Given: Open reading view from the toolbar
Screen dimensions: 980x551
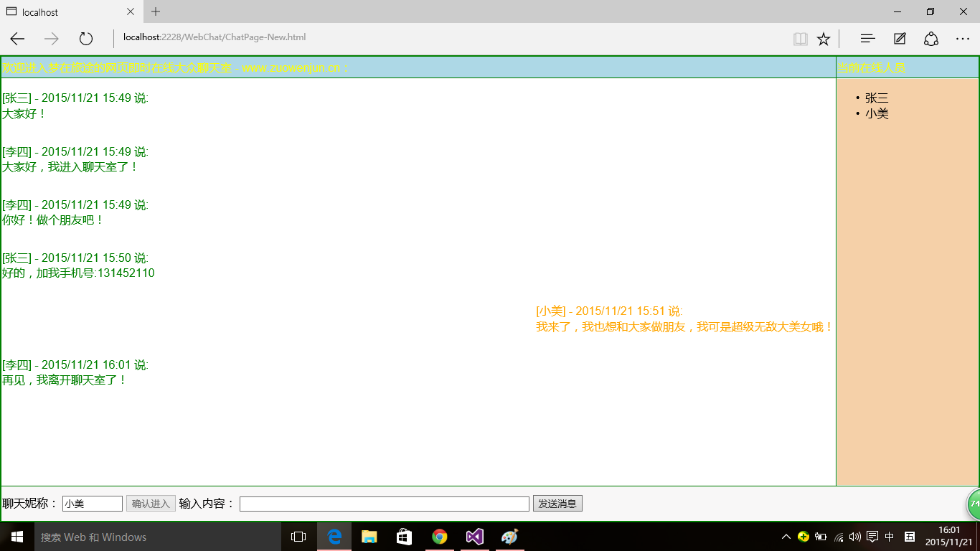Looking at the screenshot, I should pyautogui.click(x=801, y=39).
